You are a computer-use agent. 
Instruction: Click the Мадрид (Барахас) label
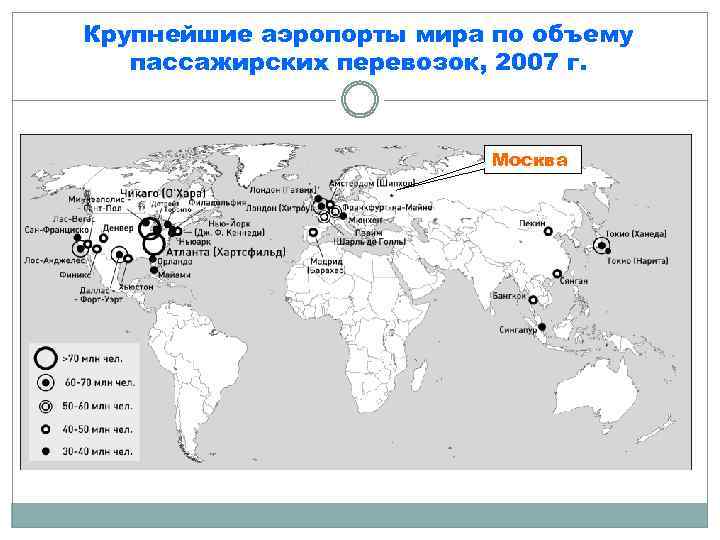tap(326, 266)
